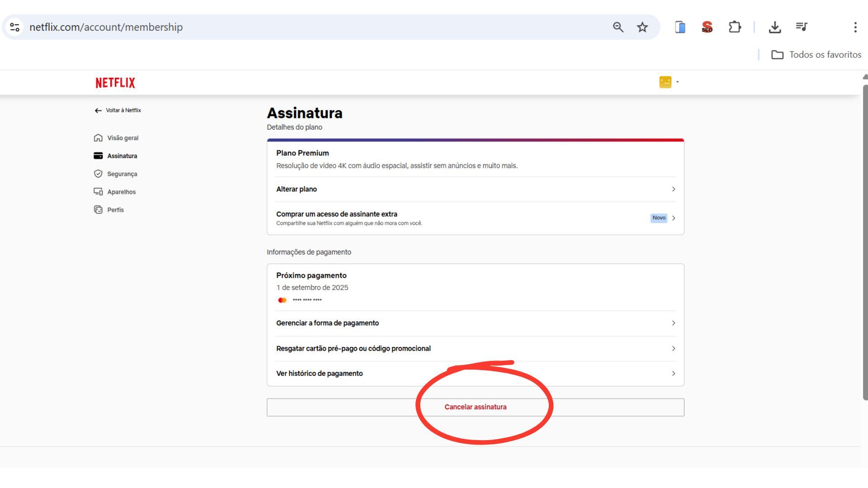Viewport: 868px width, 488px height.
Task: Click the Resolução de vídeo 4K description
Action: (x=397, y=166)
